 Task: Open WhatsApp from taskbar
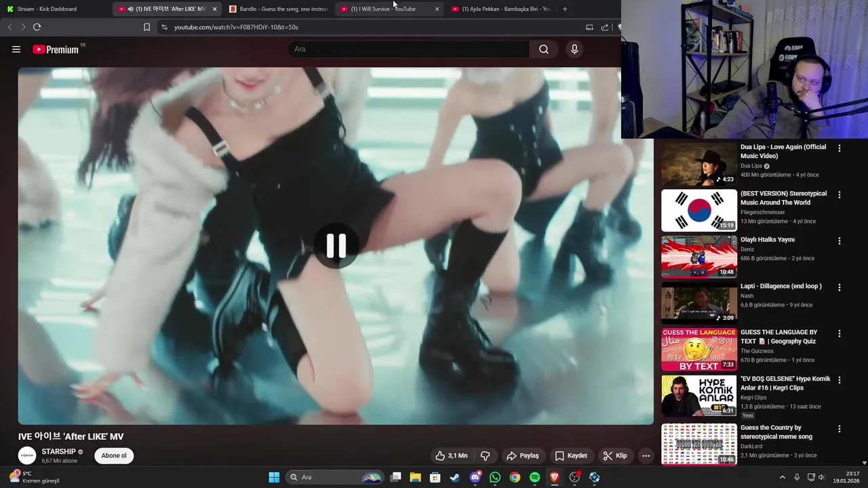495,477
